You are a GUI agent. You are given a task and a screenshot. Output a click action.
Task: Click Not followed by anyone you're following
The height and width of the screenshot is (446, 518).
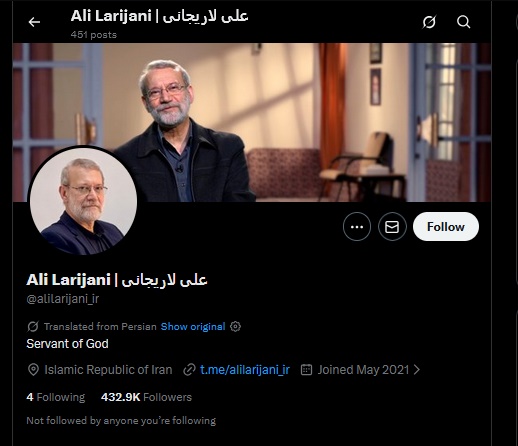coord(121,421)
